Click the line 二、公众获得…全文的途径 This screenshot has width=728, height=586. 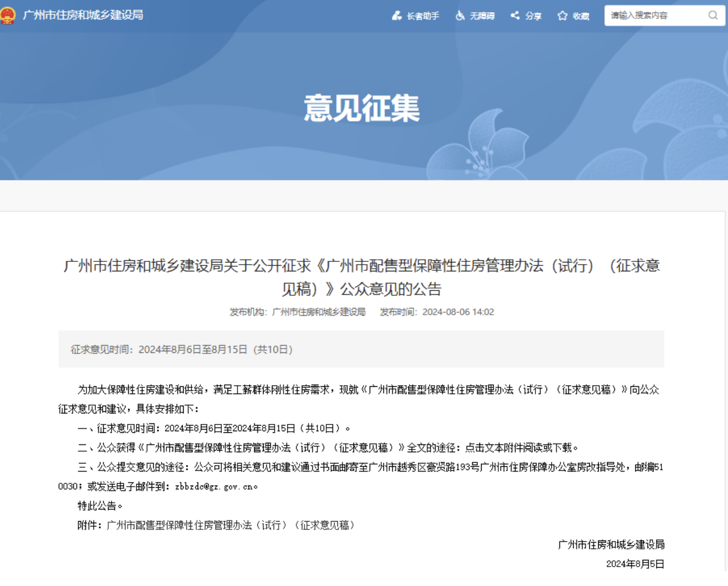328,448
